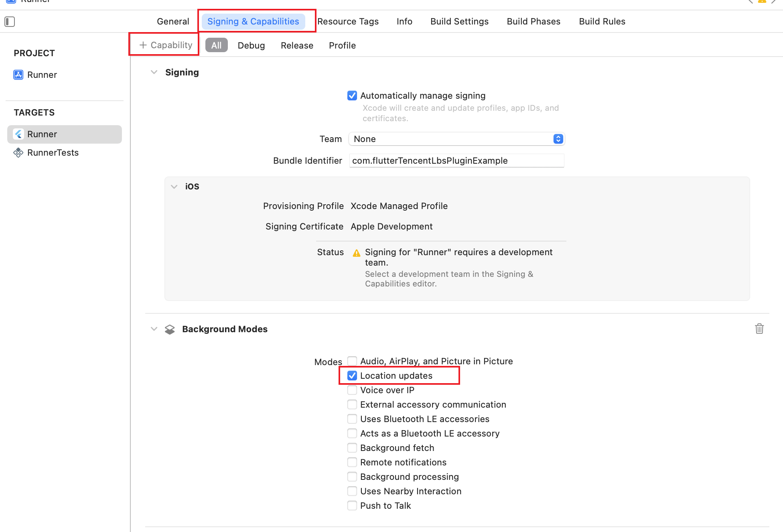Collapse the Signing section
This screenshot has width=783, height=532.
click(x=154, y=73)
